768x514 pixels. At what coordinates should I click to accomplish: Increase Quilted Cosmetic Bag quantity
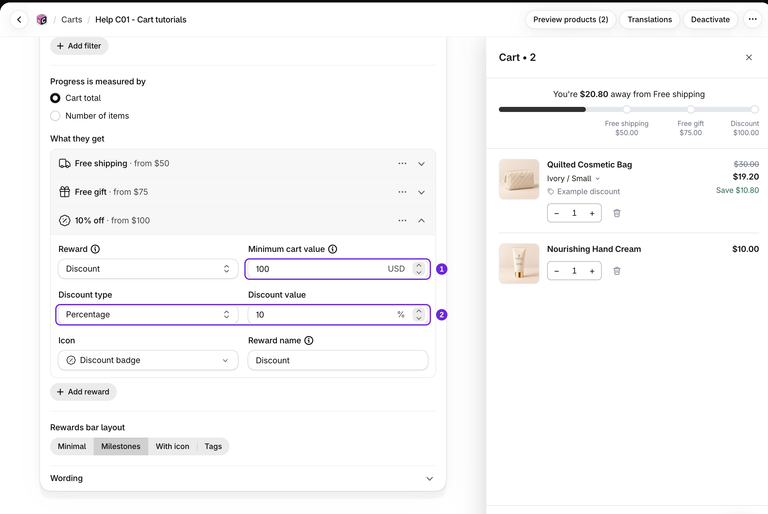pos(592,213)
